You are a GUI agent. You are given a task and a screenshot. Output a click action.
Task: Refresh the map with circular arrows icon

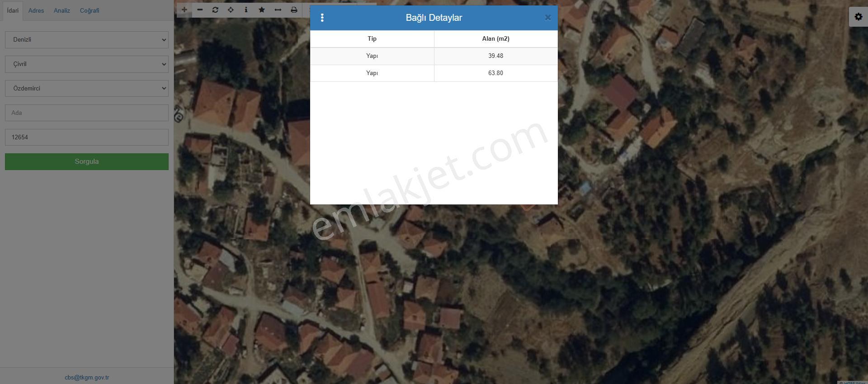(x=215, y=10)
